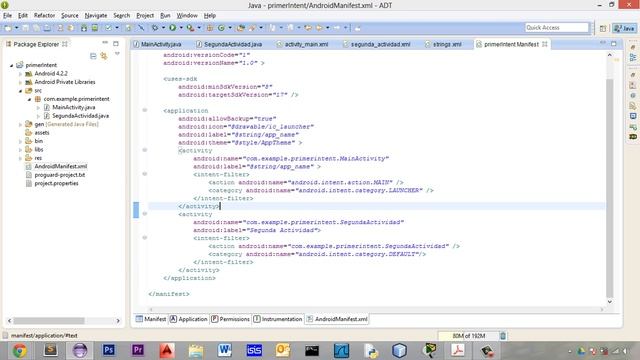
Task: Collapse the com.example.primerintent package
Action: tap(29, 99)
